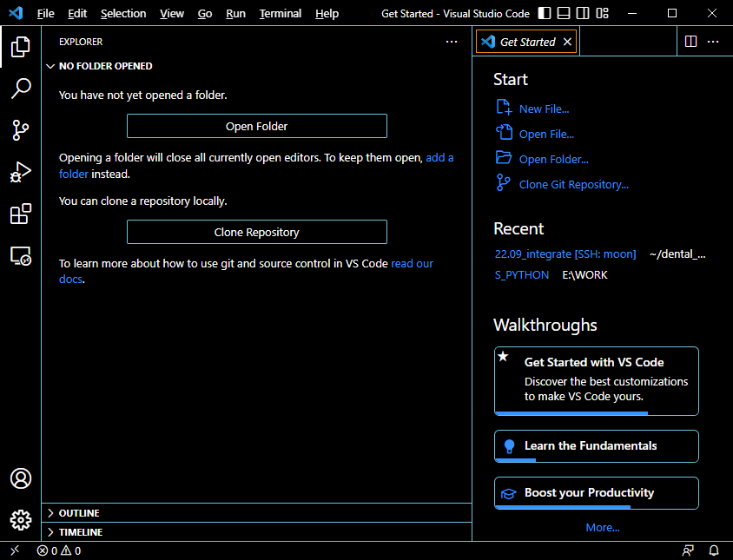Toggle Primary Side Bar visibility
733x560 pixels.
[x=545, y=13]
